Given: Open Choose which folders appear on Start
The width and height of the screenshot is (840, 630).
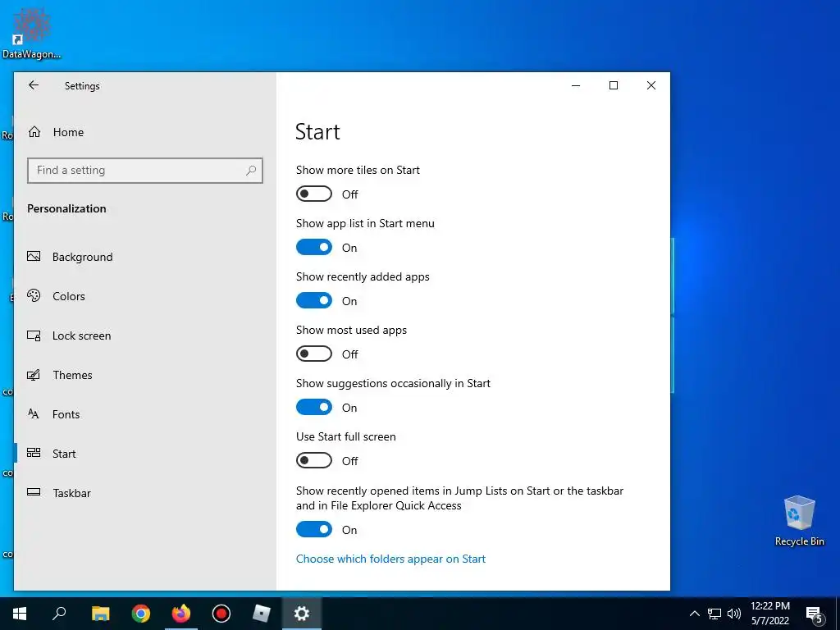Looking at the screenshot, I should tap(390, 559).
